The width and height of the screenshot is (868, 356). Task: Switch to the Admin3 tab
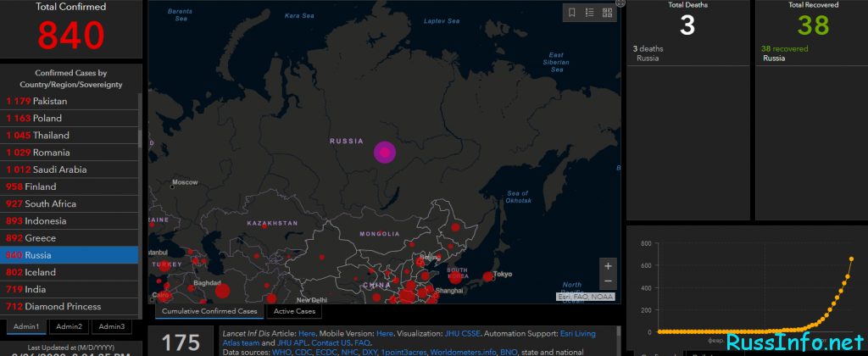(111, 326)
